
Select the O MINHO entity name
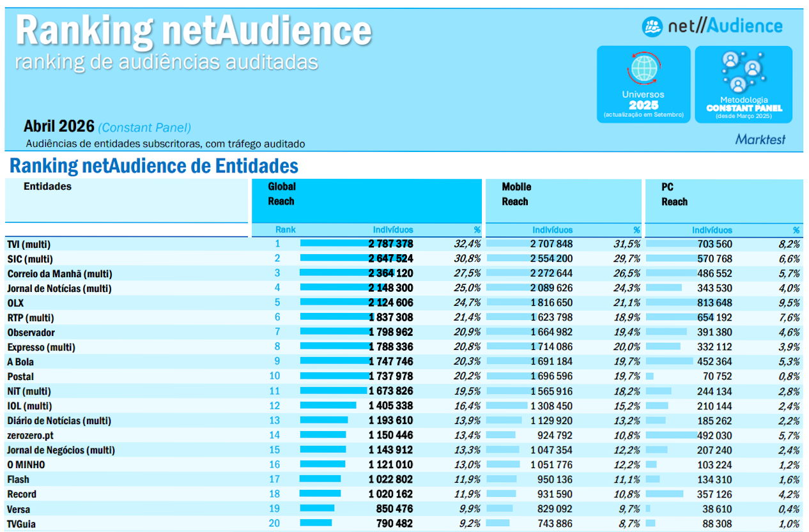pyautogui.click(x=26, y=465)
